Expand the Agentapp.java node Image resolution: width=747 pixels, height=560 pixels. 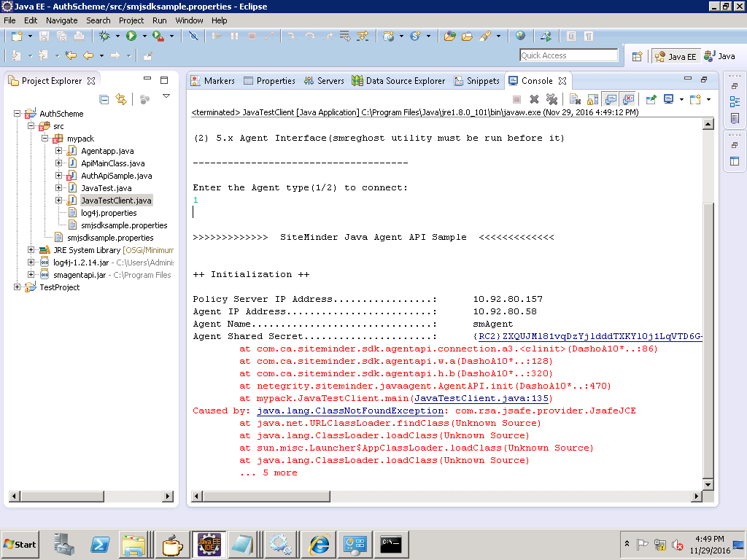coord(58,150)
